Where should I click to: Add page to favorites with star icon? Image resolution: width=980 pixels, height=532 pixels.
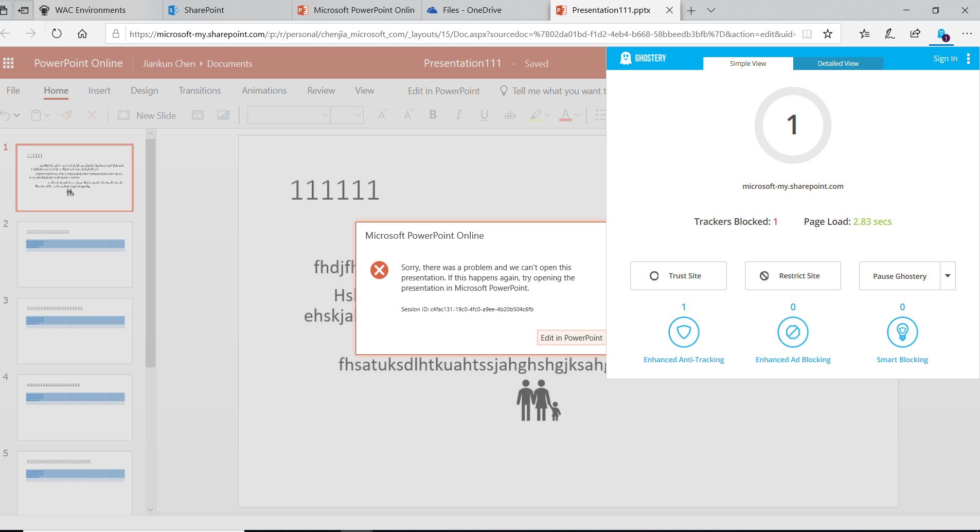(x=828, y=34)
